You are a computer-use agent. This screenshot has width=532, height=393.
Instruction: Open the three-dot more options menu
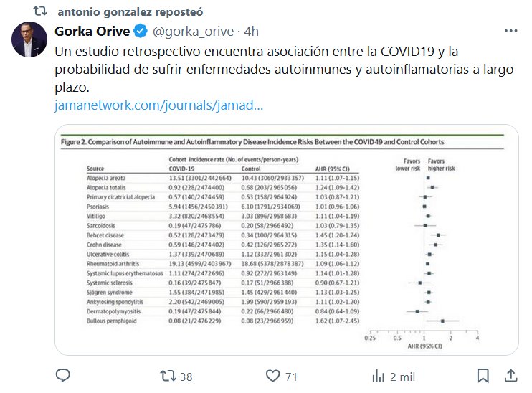coord(510,32)
